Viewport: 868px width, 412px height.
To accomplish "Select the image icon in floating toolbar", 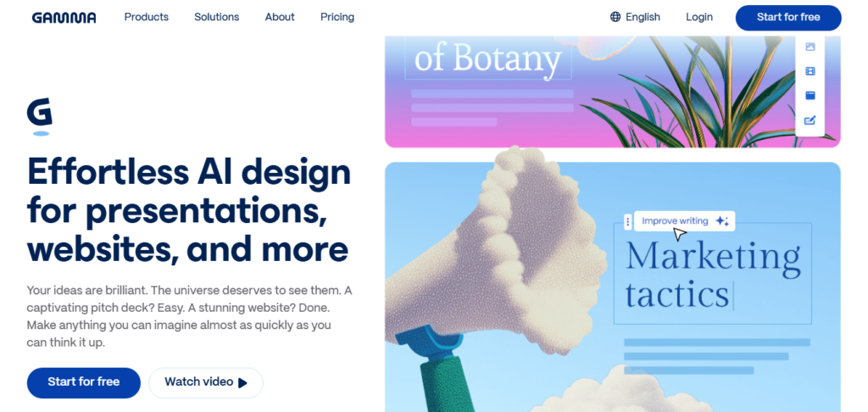I will coord(810,47).
